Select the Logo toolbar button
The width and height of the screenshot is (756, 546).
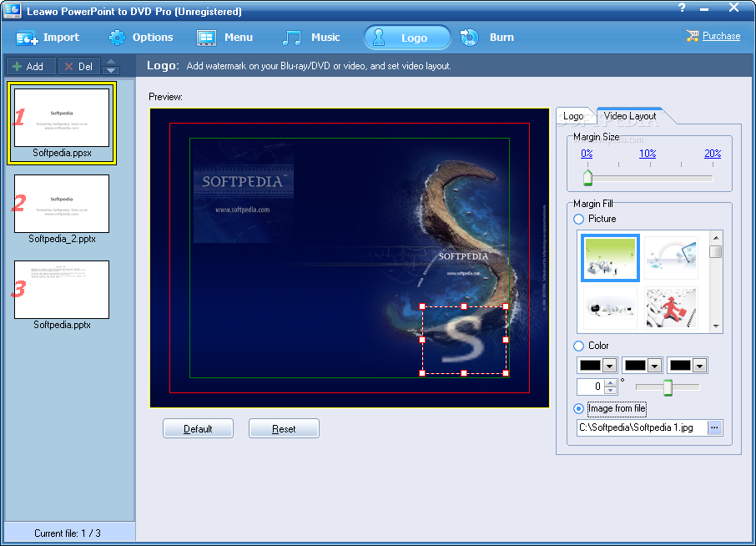click(407, 38)
